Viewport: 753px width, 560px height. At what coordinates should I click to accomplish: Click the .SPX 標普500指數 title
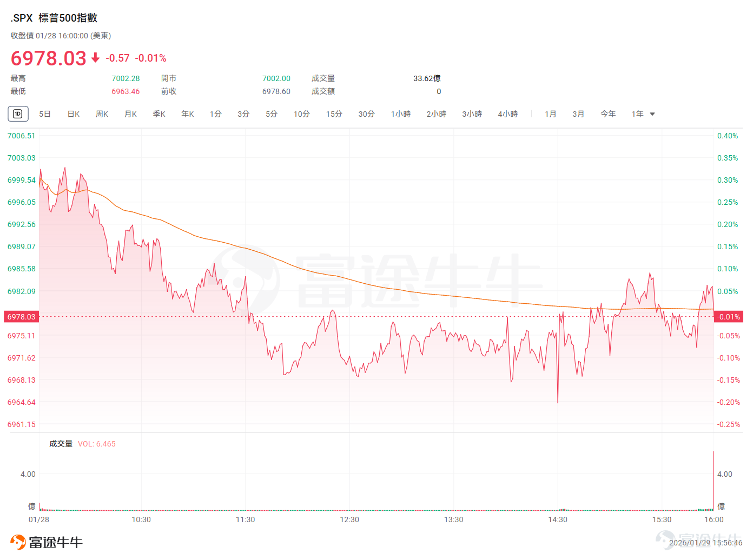[x=54, y=18]
